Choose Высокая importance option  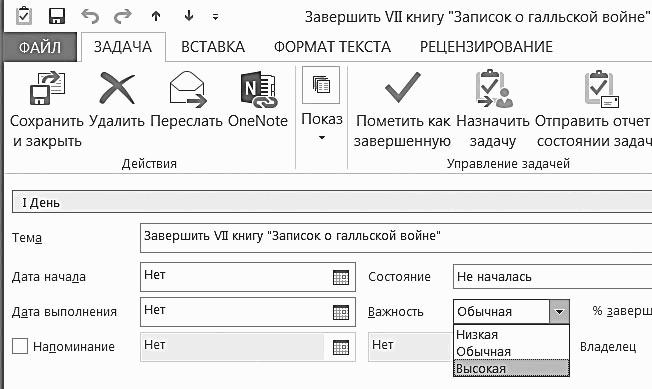point(511,368)
